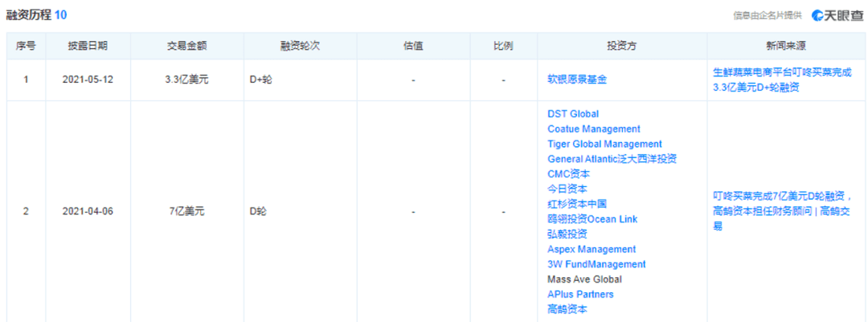Viewport: 868px width, 322px height.
Task: Click the 估值 column header
Action: click(x=413, y=47)
